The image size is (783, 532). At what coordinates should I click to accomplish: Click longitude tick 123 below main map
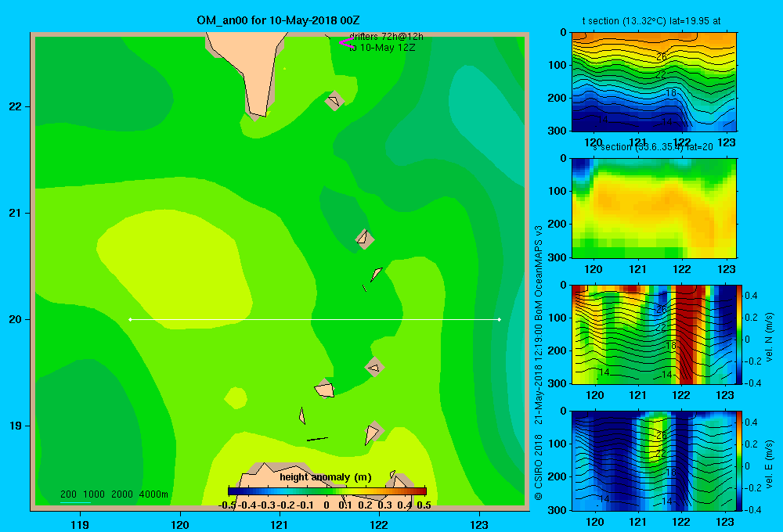479,524
